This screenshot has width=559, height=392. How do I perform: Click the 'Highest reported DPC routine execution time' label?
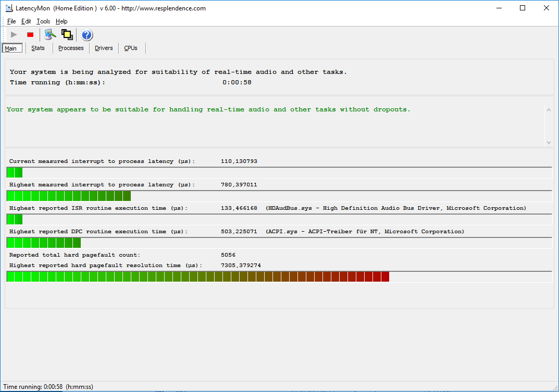(x=98, y=232)
